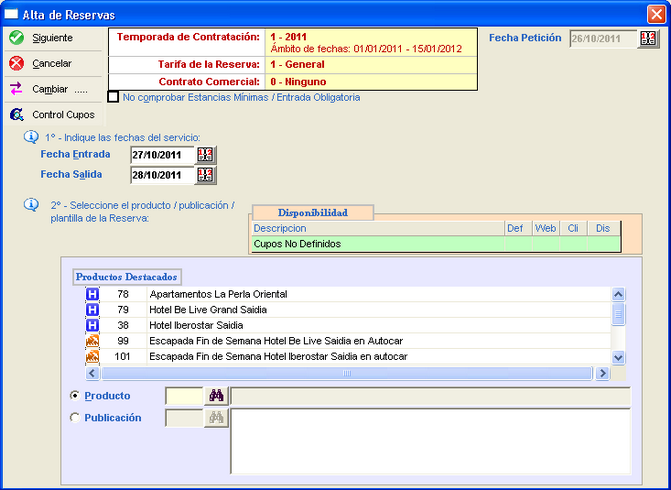
Task: Click package icon of product 101
Action: 92,356
